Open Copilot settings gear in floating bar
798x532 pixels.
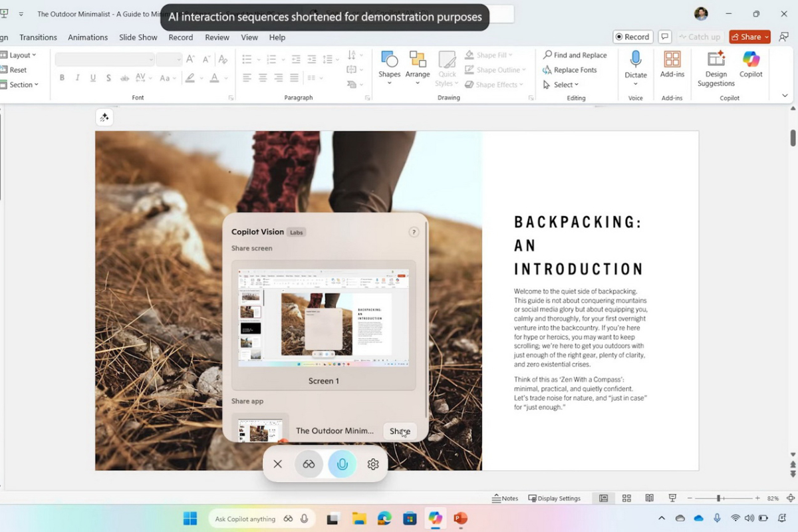pyautogui.click(x=373, y=464)
